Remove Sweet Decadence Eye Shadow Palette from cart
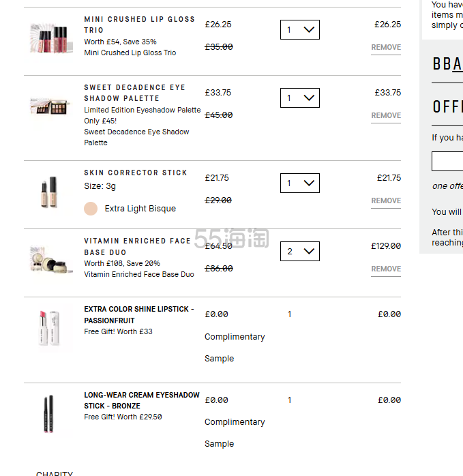The width and height of the screenshot is (463, 476). pos(385,116)
